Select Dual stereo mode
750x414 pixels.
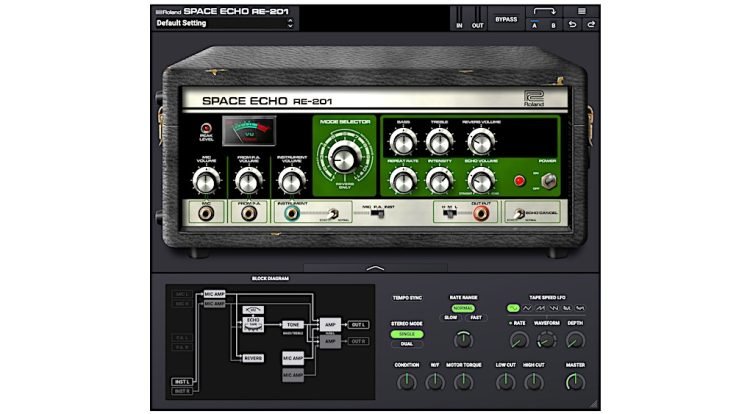click(408, 345)
